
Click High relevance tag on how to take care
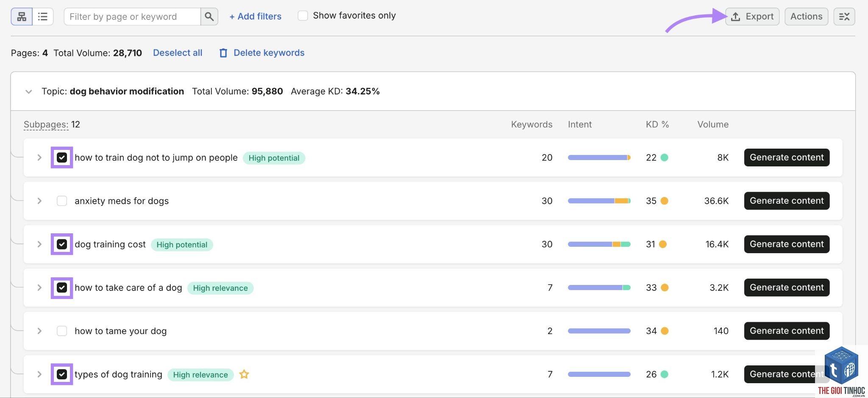[x=220, y=288]
